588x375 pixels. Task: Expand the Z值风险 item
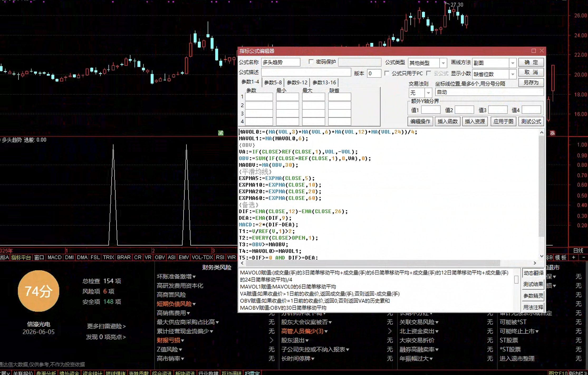(169, 349)
